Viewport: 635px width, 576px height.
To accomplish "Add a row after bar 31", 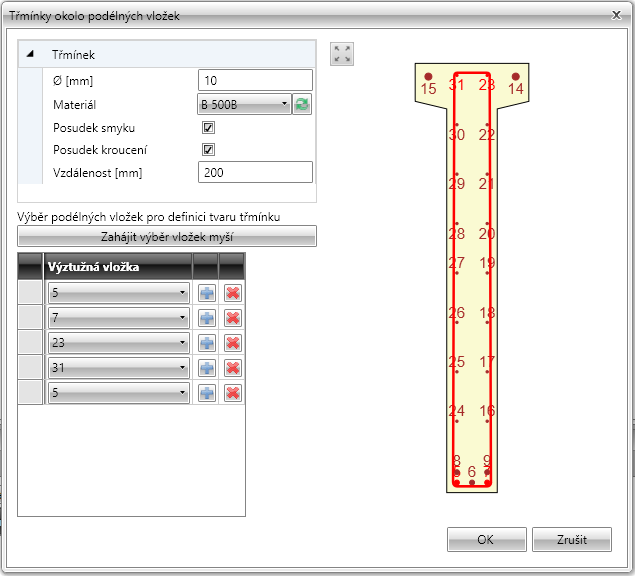I will click(x=207, y=368).
